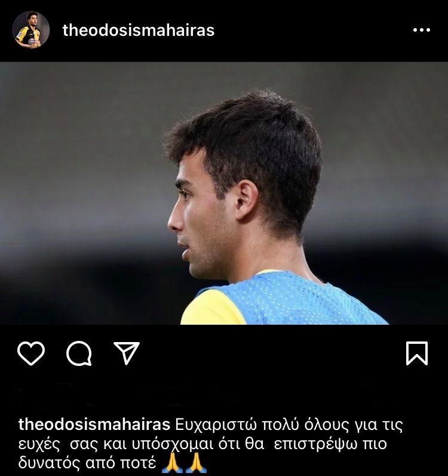Tap the blue training bib in photo

pyautogui.click(x=297, y=301)
